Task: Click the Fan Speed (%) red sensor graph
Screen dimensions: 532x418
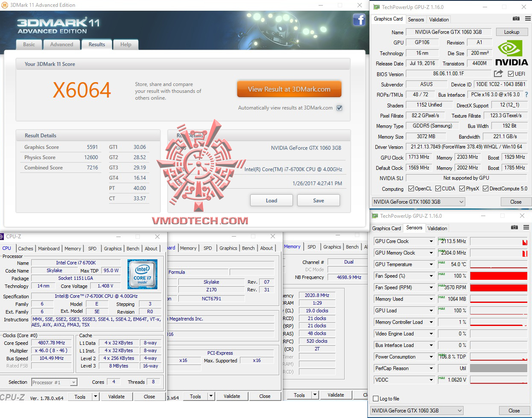Action: click(499, 276)
